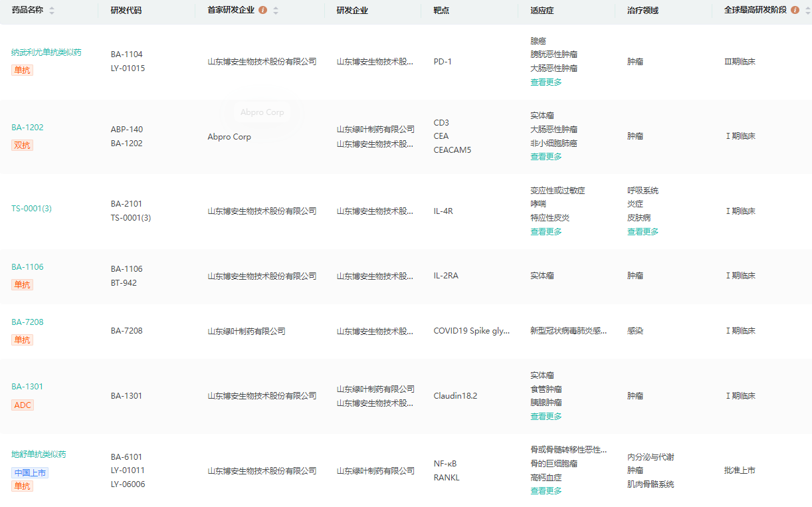Click the 全球最高研发阶段 column header

coord(756,11)
